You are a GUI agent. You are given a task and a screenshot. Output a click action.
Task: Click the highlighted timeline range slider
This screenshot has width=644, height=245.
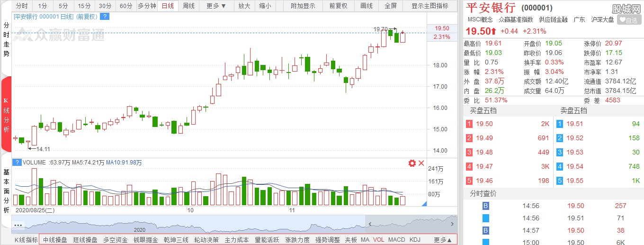pyautogui.click(x=411, y=224)
